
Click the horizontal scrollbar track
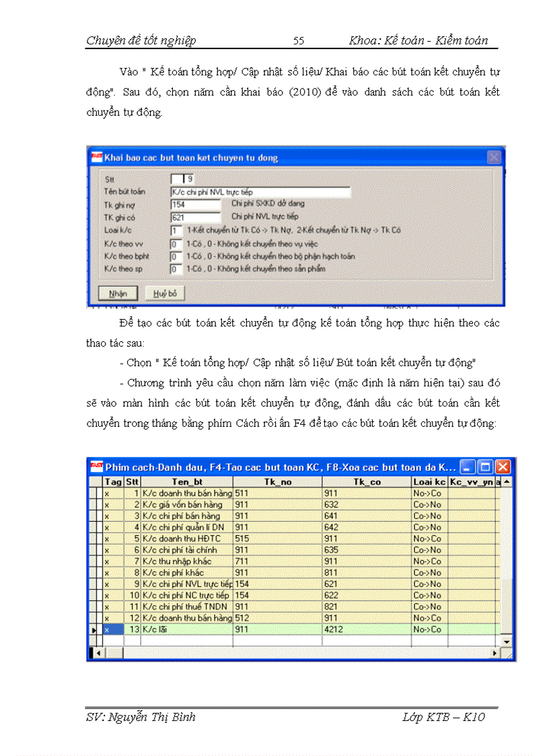pyautogui.click(x=303, y=652)
